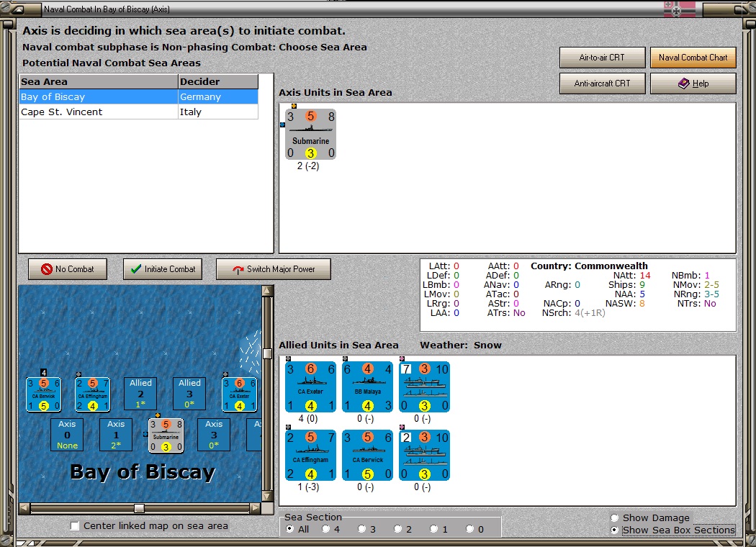The height and width of the screenshot is (547, 756).
Task: Click the Allied 3 sea box on the map
Action: pyautogui.click(x=189, y=394)
